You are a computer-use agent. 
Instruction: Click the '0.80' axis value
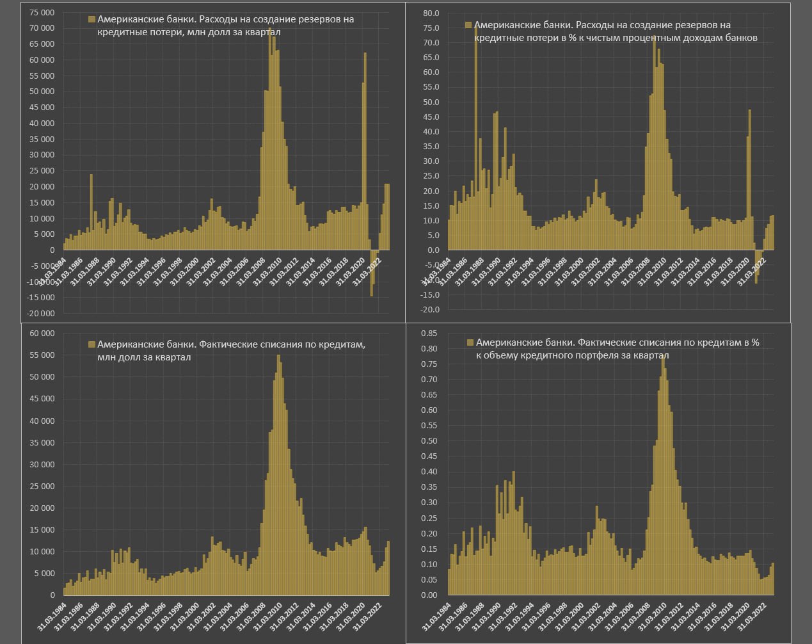click(x=429, y=349)
